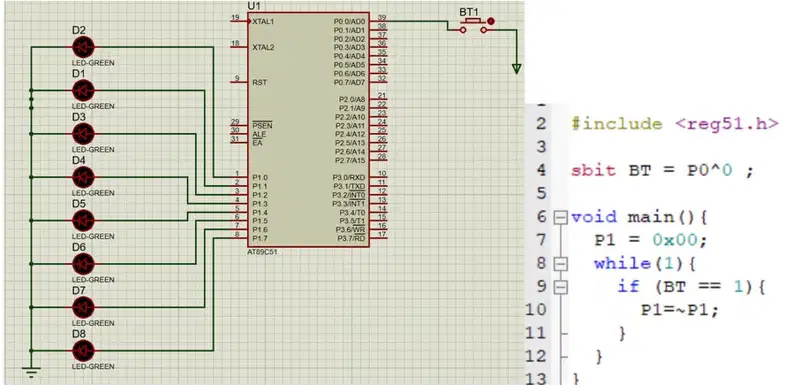Click the D5 LED symbol
Viewport: 798px width, 387px height.
[x=83, y=220]
